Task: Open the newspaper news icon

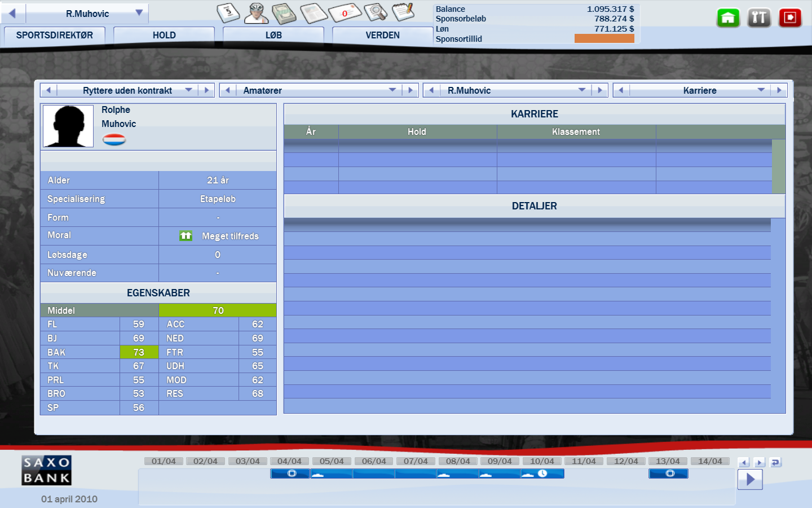Action: [x=313, y=12]
